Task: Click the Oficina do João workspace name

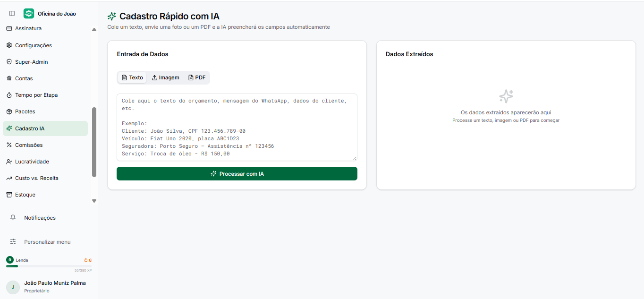Action: point(57,14)
